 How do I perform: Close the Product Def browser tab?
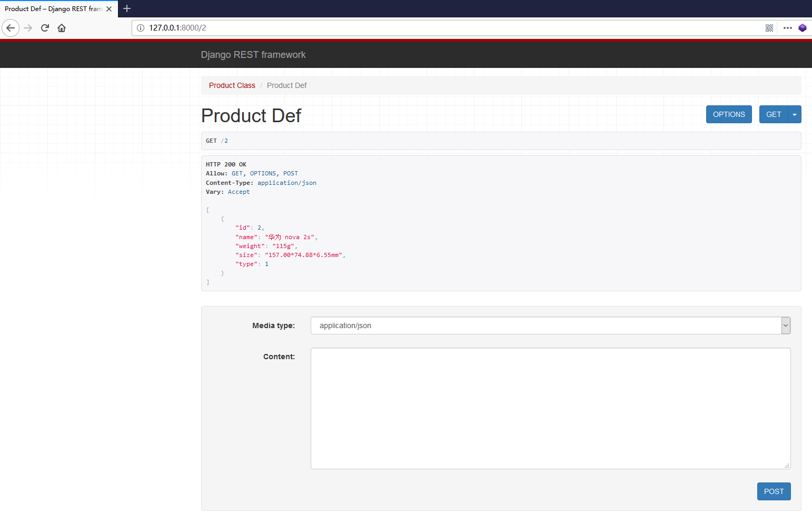pos(109,9)
